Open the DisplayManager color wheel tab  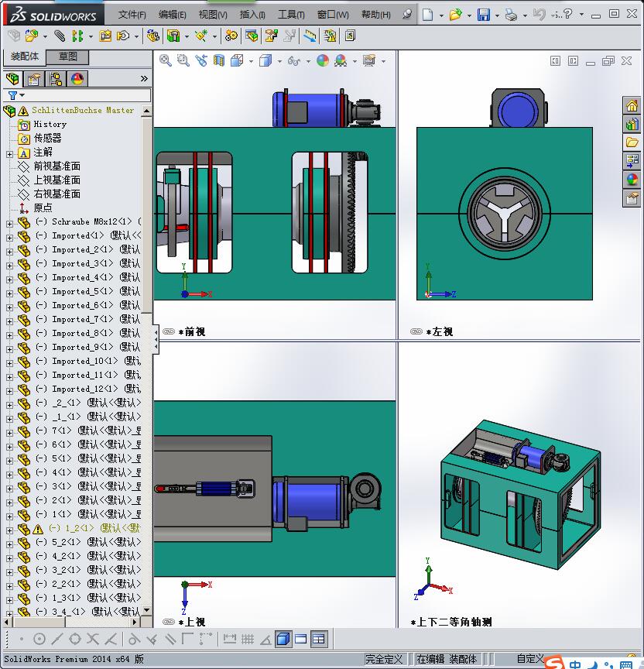pyautogui.click(x=77, y=79)
